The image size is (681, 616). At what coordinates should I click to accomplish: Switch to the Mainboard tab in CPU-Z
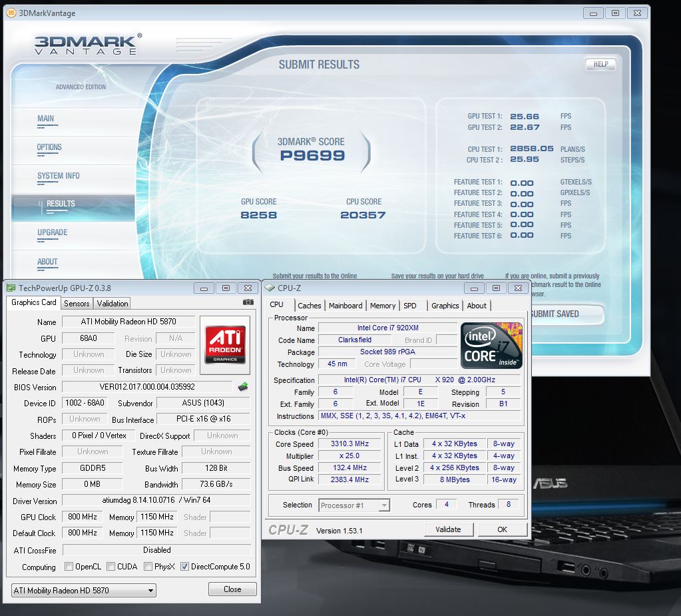coord(345,306)
